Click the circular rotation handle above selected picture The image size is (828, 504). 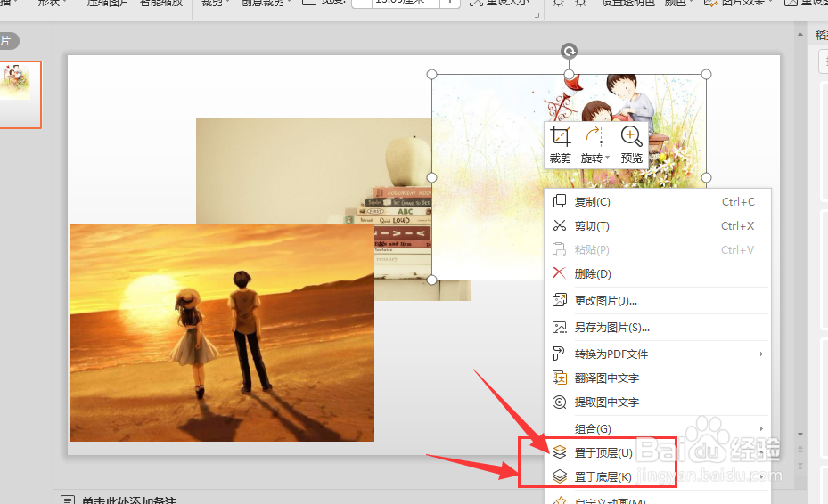click(x=569, y=51)
